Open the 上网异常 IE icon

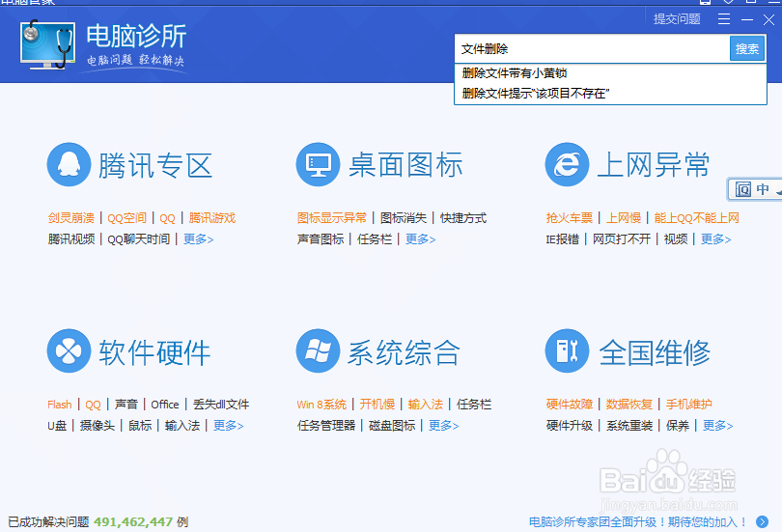(567, 164)
